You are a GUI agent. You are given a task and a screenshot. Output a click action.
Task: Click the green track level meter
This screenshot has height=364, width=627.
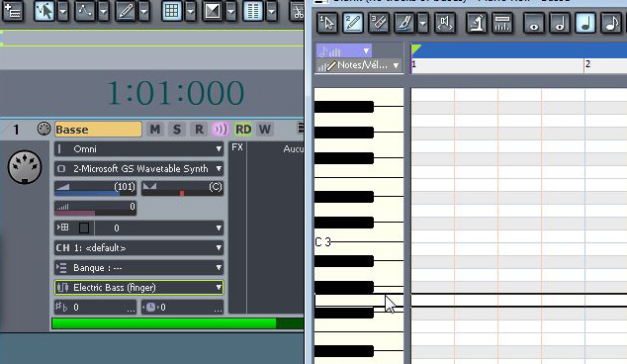pyautogui.click(x=178, y=323)
